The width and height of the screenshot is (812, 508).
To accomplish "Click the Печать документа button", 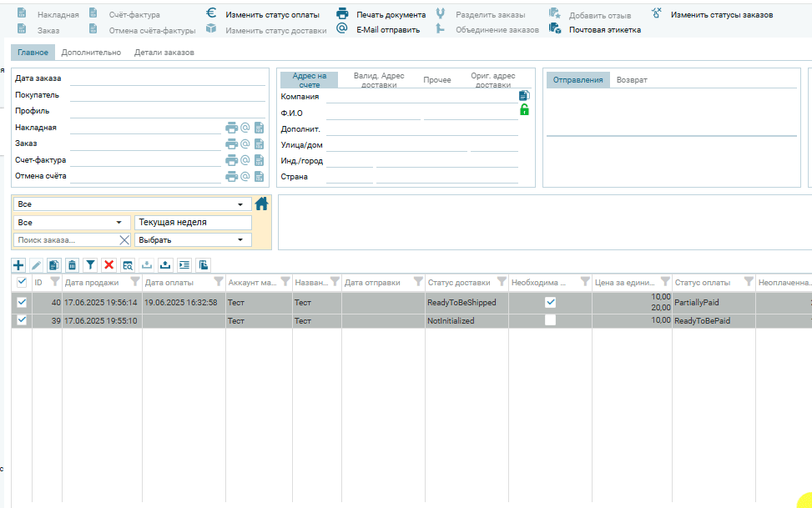I will pos(391,15).
